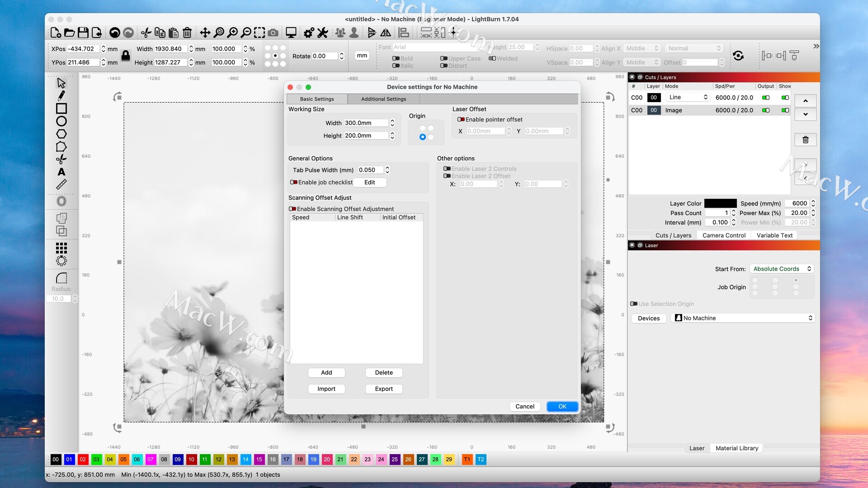
Task: Open the Start From Absolute Coords dropdown
Action: (782, 269)
